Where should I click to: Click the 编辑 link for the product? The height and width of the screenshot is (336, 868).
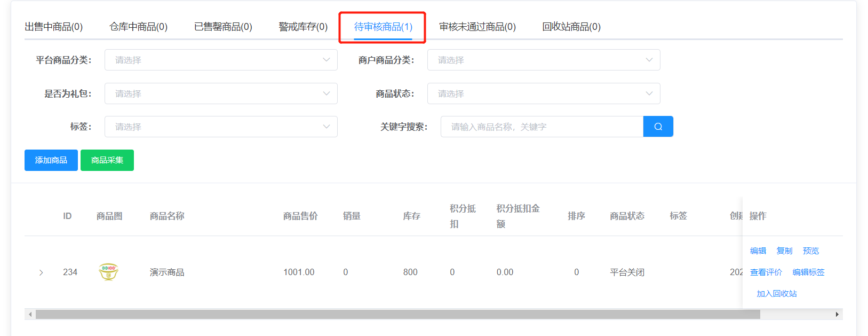(758, 251)
